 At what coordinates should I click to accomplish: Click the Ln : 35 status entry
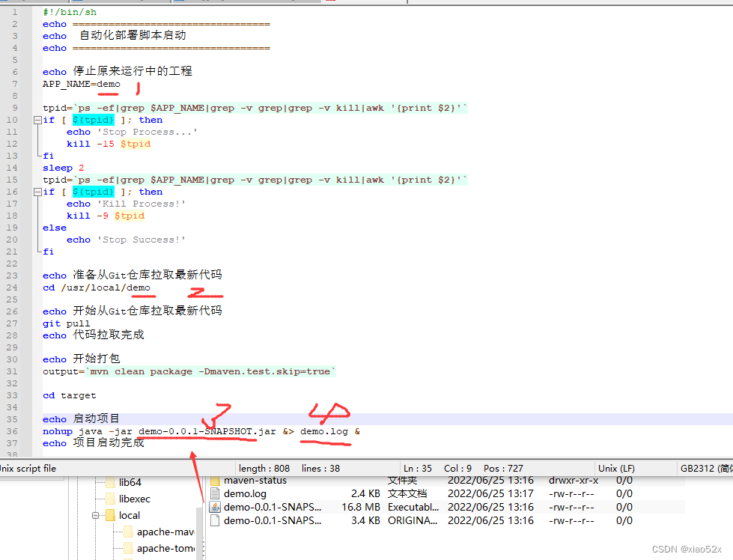(x=418, y=469)
